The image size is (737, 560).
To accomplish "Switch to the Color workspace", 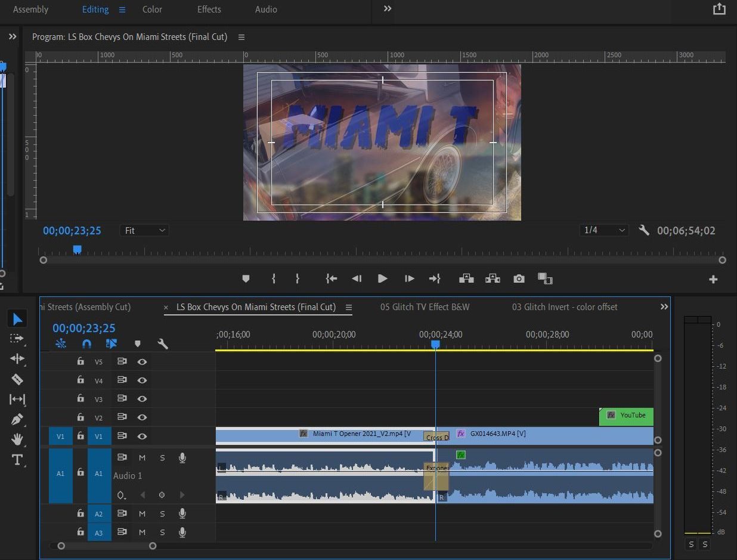I will tap(152, 10).
